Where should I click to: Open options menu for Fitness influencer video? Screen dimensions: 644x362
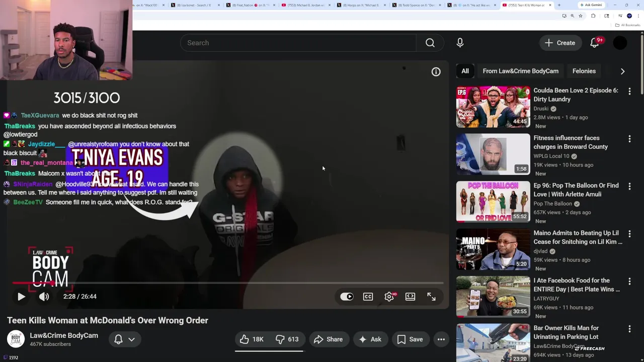pos(629,139)
